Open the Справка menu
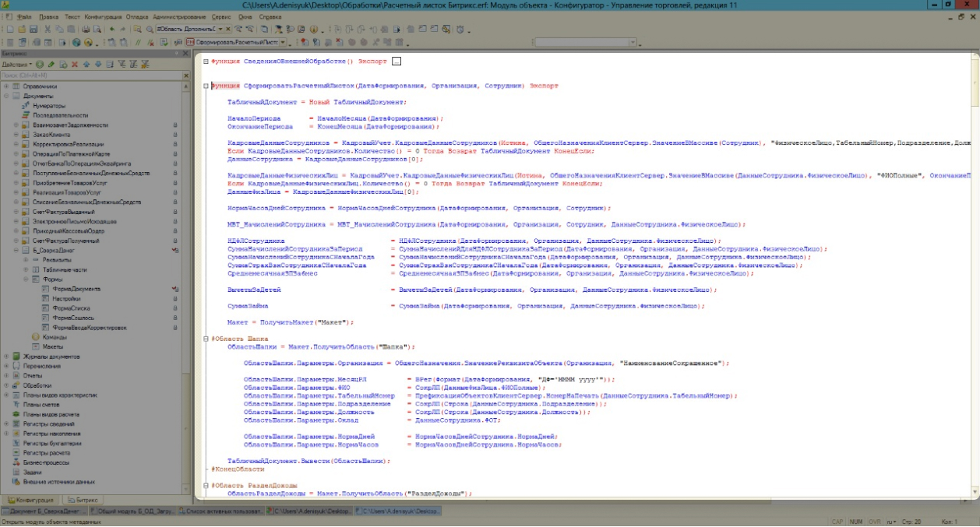 [270, 16]
